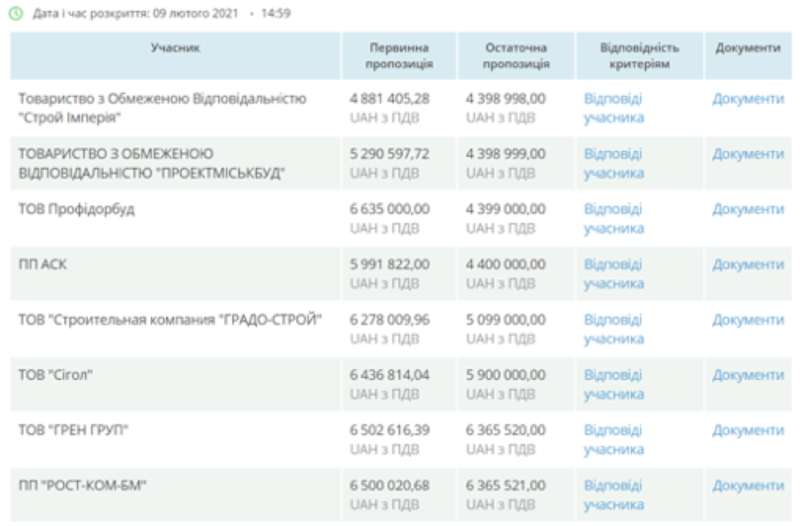
Task: Click the Первинна пропозиція column header
Action: [x=400, y=56]
